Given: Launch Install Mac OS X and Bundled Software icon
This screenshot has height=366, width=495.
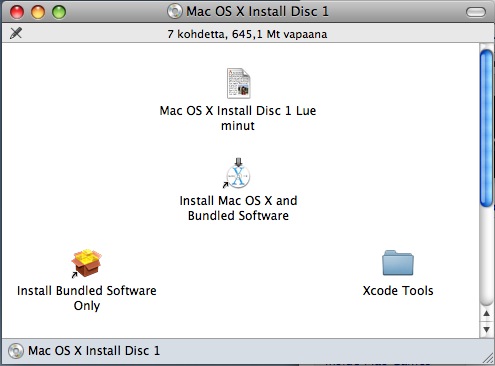Looking at the screenshot, I should (x=238, y=174).
